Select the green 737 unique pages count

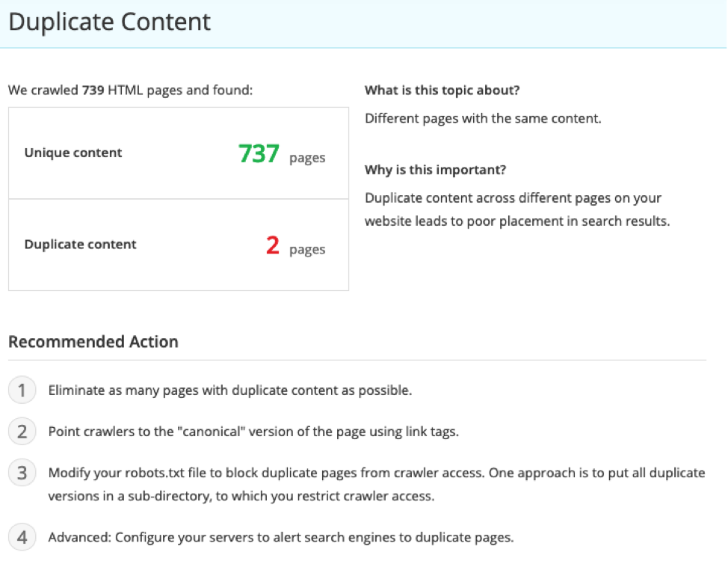pyautogui.click(x=259, y=153)
